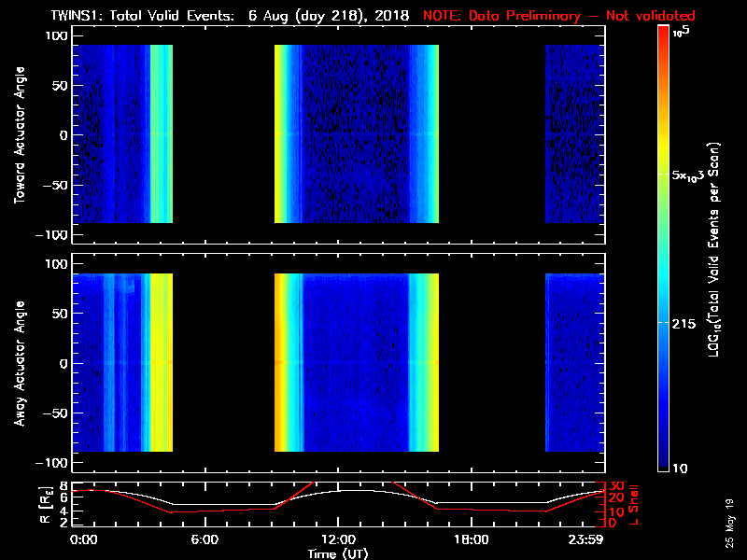Select the 0:00 time axis tick label
Image resolution: width=747 pixels, height=560 pixels.
click(x=83, y=540)
